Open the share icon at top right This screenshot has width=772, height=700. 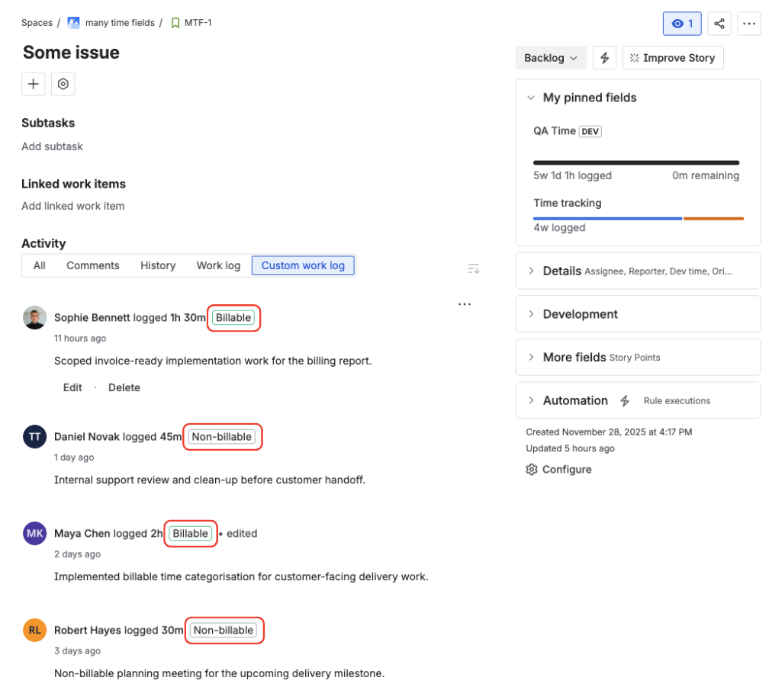(x=719, y=24)
